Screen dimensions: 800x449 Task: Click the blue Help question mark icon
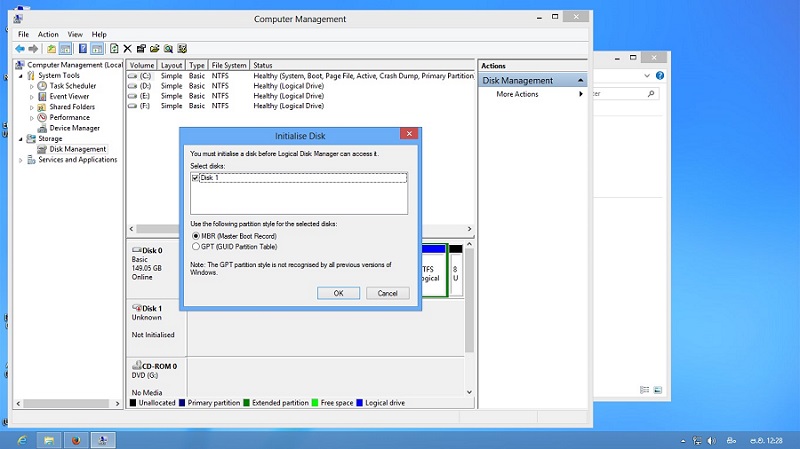(83, 49)
